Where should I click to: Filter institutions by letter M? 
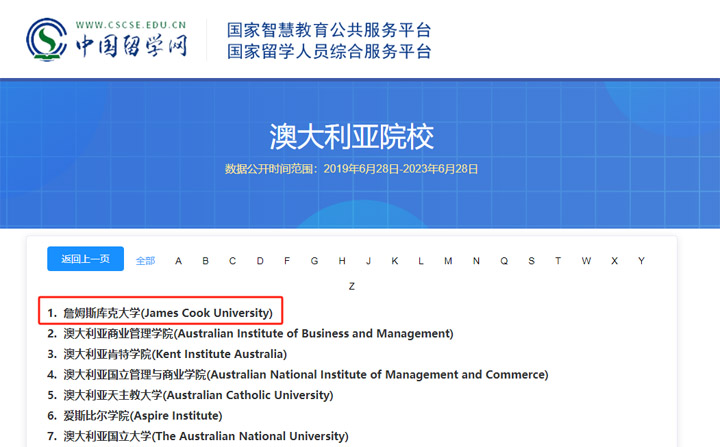pyautogui.click(x=448, y=261)
